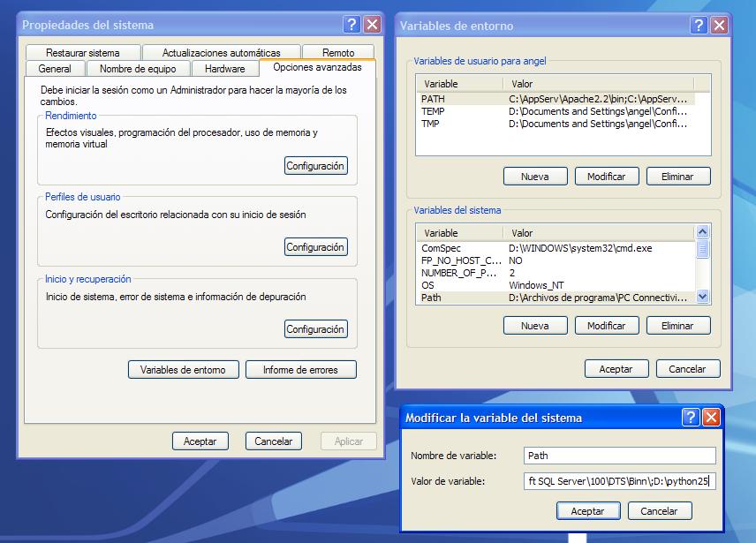This screenshot has width=756, height=543.
Task: Click Modificar under Variables del sistema
Action: coord(607,326)
